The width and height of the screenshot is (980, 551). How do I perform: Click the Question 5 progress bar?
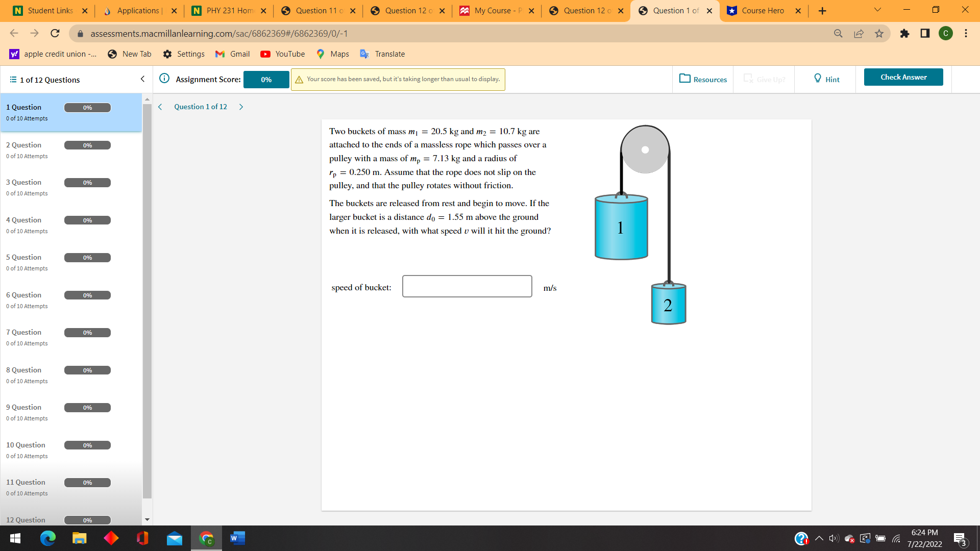87,258
